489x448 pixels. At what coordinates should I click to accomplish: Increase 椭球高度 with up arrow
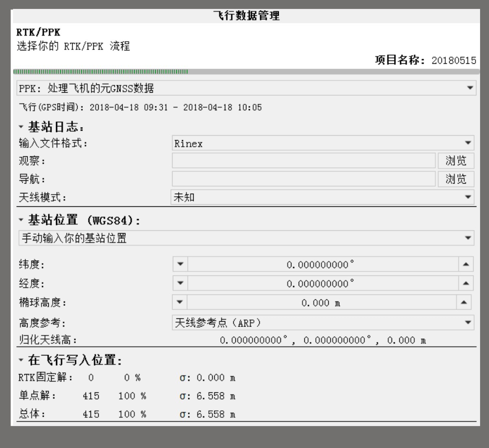463,303
